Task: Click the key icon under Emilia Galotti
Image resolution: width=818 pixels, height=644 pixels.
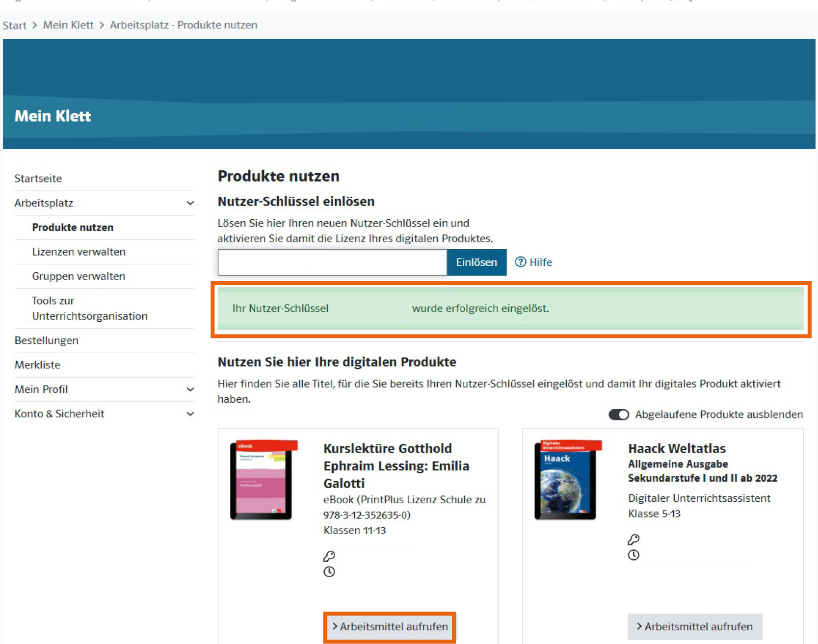Action: [329, 556]
